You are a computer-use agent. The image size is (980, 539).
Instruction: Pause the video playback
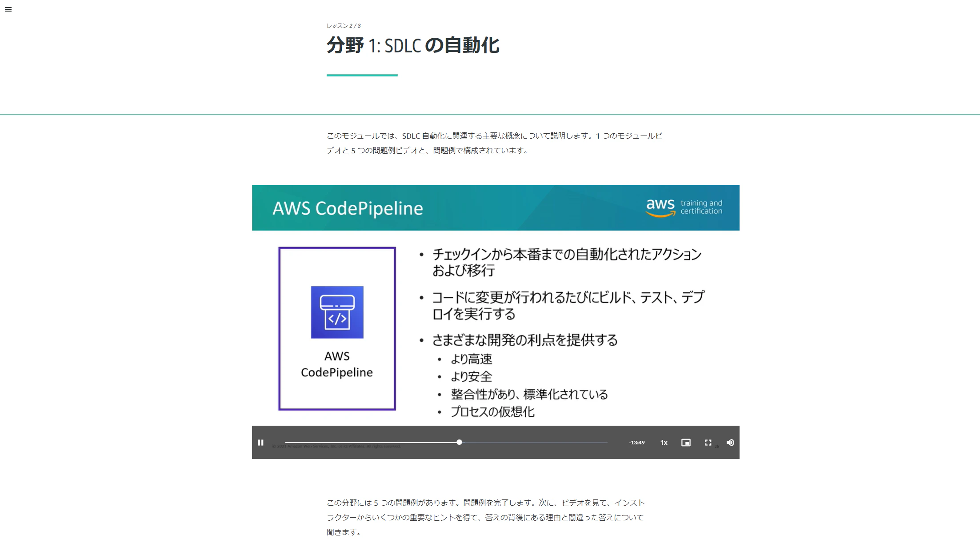[x=261, y=443]
